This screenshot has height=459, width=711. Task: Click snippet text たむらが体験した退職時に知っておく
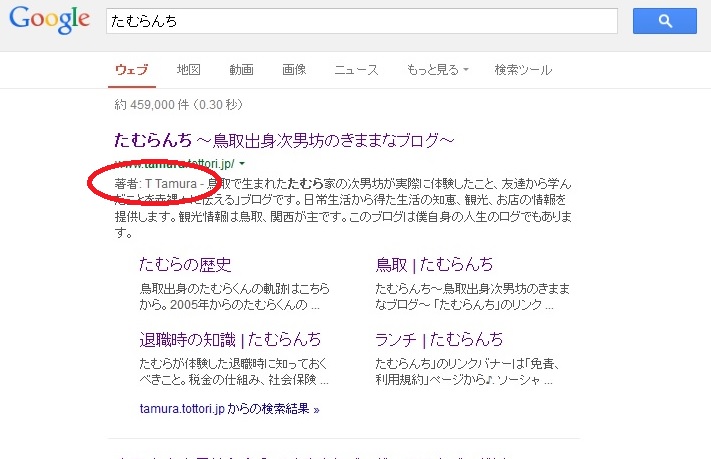pyautogui.click(x=233, y=364)
